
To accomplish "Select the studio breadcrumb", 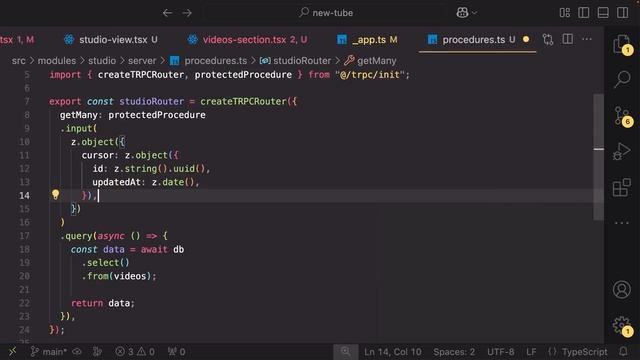I will click(x=102, y=61).
